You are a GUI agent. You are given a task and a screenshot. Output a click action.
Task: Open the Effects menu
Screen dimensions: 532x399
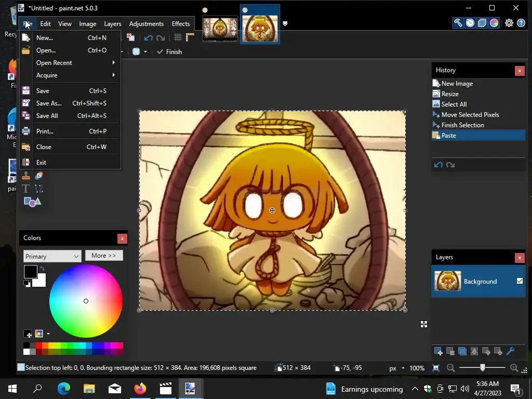180,24
